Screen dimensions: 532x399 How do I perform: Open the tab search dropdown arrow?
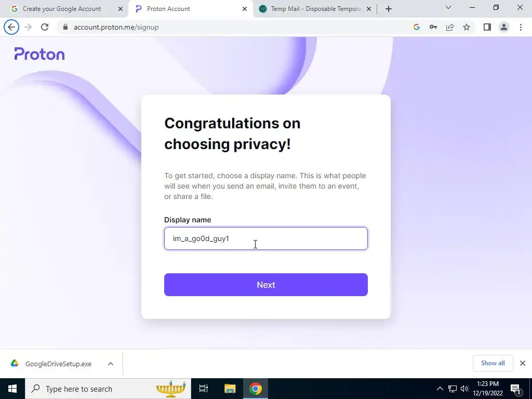click(x=448, y=7)
